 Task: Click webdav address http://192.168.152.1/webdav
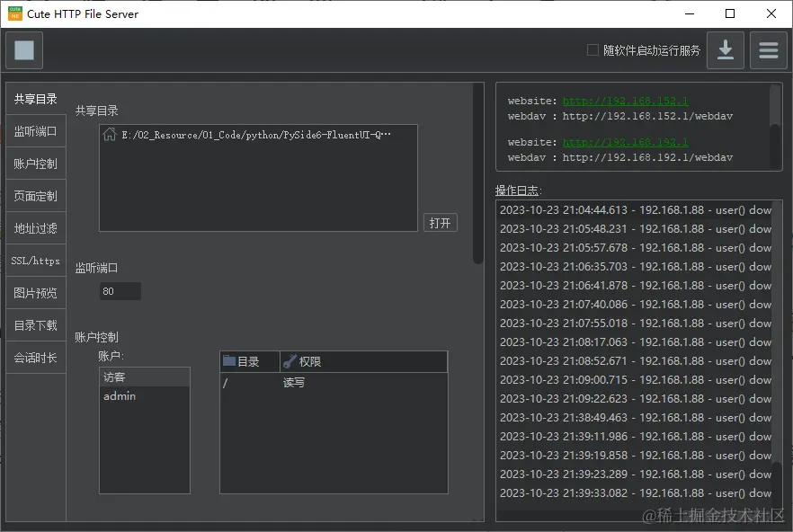click(x=647, y=116)
